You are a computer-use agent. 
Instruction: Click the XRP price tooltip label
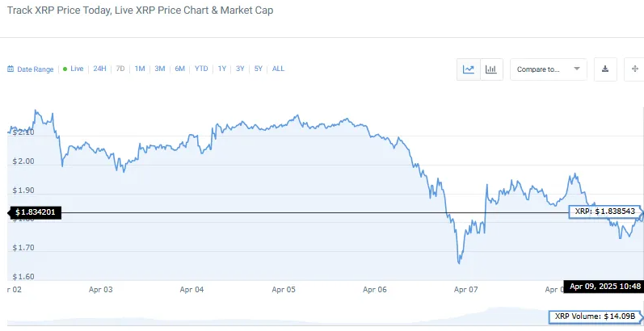click(x=606, y=211)
